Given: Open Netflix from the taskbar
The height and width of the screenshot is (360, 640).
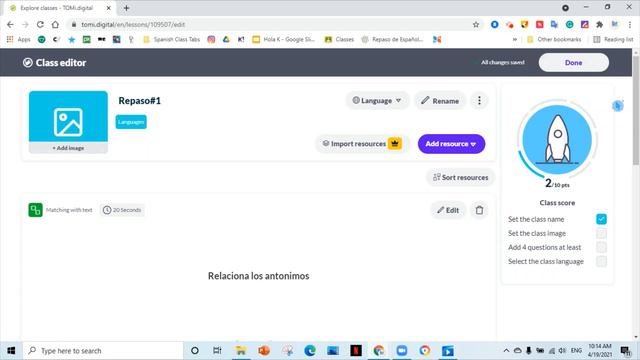Looking at the screenshot, I should [356, 351].
